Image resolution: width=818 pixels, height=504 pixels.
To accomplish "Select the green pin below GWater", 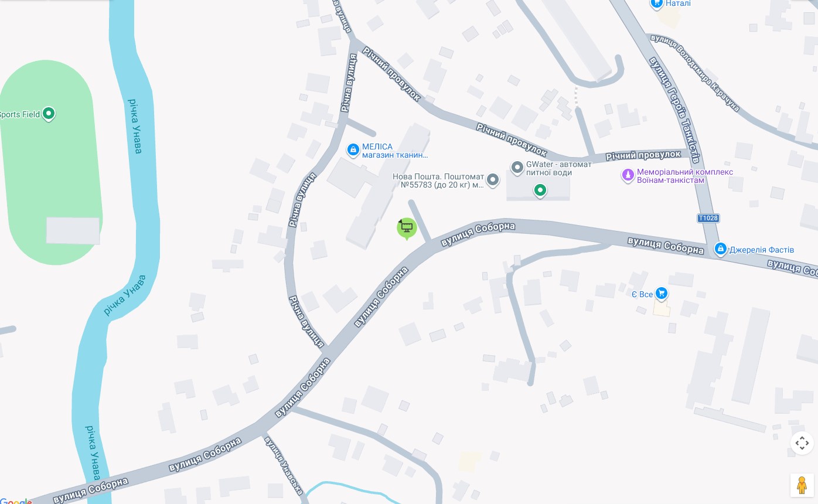I will pyautogui.click(x=540, y=190).
